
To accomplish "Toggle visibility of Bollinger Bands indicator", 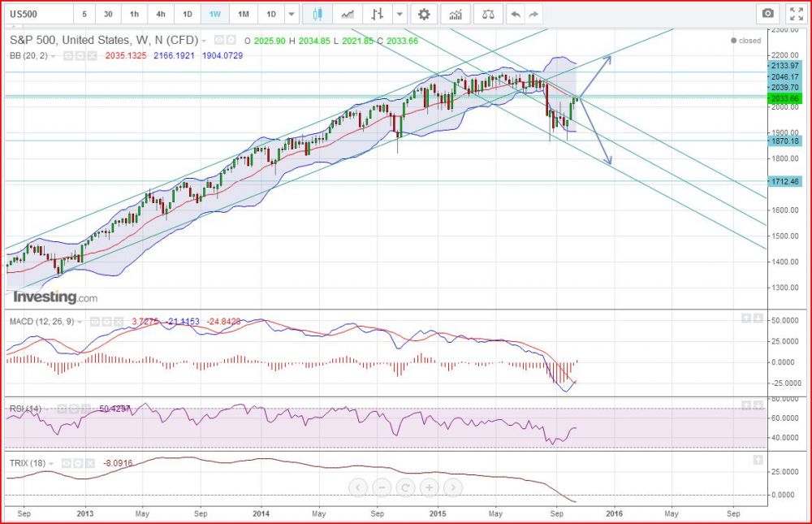I will pos(67,55).
